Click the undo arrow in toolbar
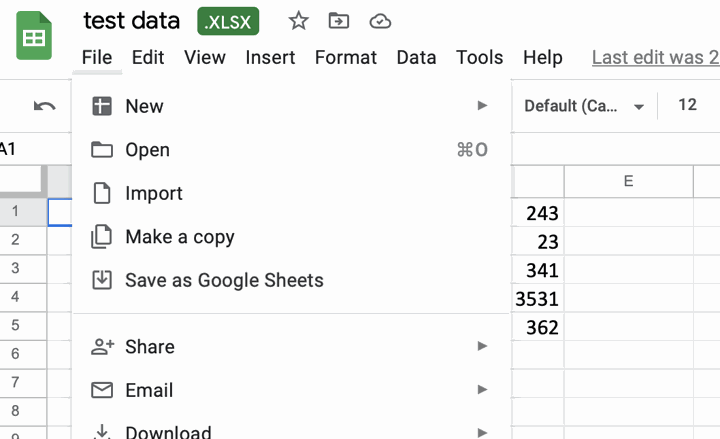The height and width of the screenshot is (439, 720). pyautogui.click(x=45, y=107)
